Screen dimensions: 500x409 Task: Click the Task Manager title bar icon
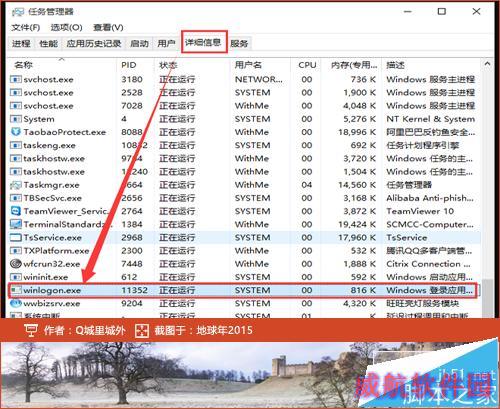point(18,12)
